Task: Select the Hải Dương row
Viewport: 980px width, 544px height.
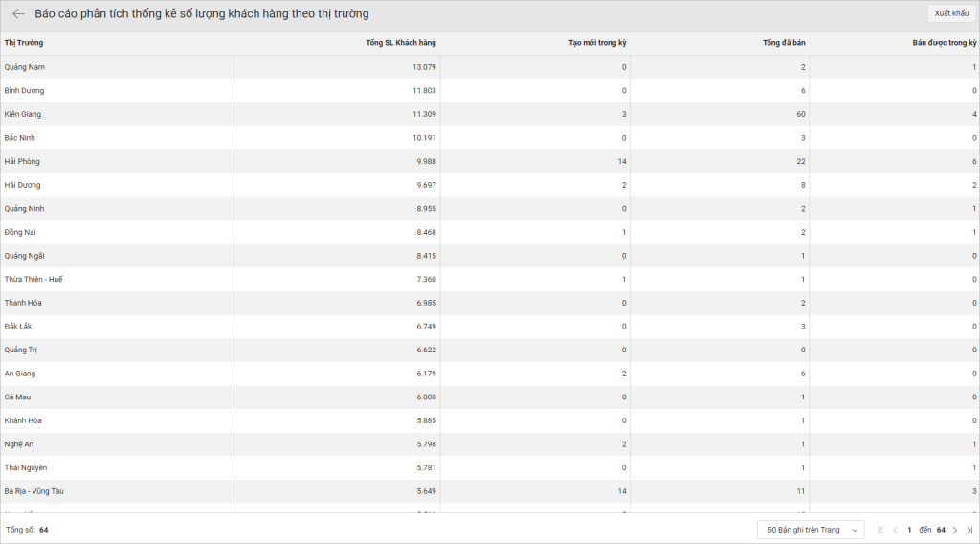Action: coord(490,185)
